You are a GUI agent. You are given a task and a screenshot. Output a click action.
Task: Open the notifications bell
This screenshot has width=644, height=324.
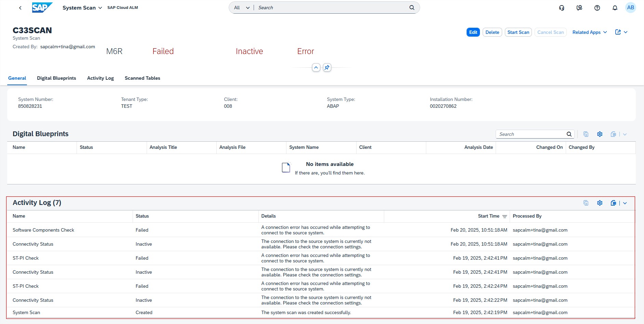tap(615, 8)
